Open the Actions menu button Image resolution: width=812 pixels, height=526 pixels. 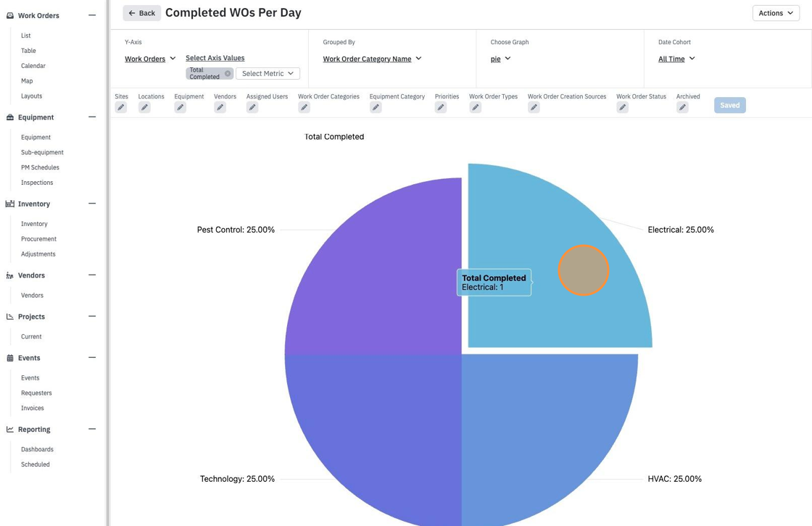coord(776,13)
